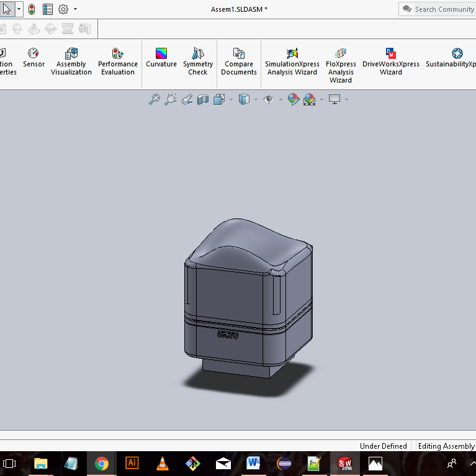Open Google Chrome from the taskbar

102,463
